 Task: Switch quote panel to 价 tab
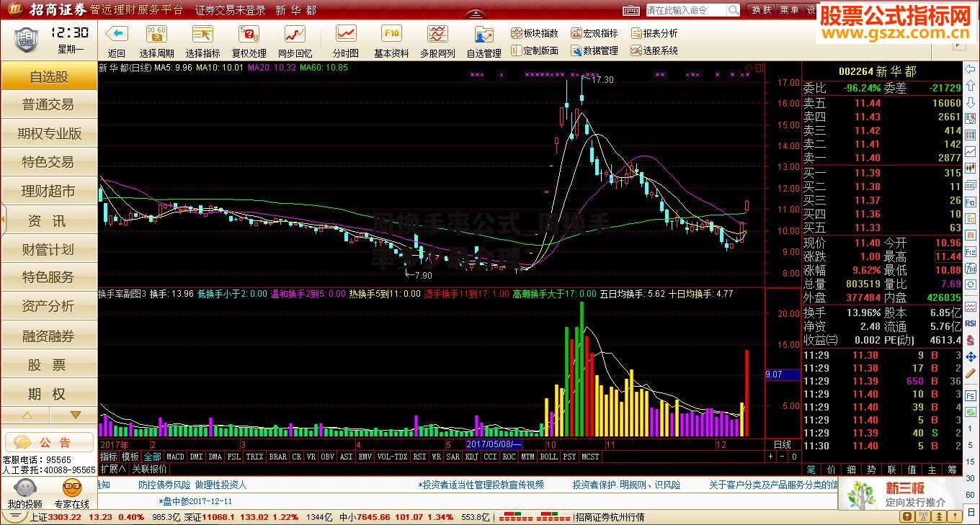coord(831,468)
